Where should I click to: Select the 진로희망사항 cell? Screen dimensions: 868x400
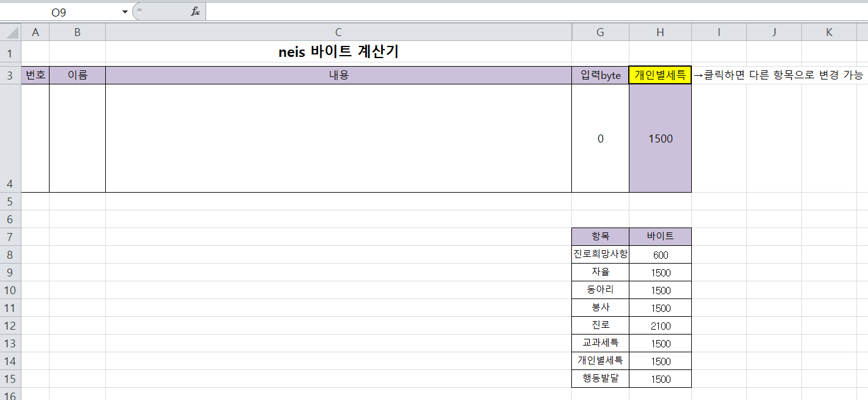600,254
